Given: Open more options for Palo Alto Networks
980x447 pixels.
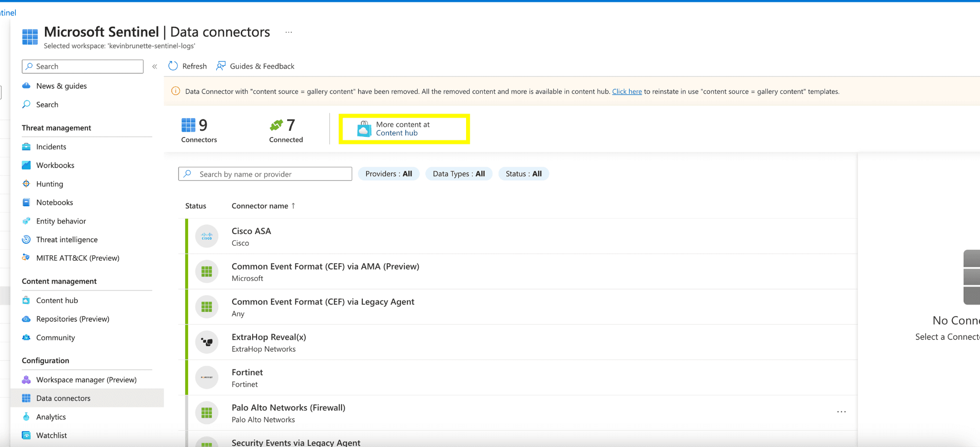Looking at the screenshot, I should point(841,412).
